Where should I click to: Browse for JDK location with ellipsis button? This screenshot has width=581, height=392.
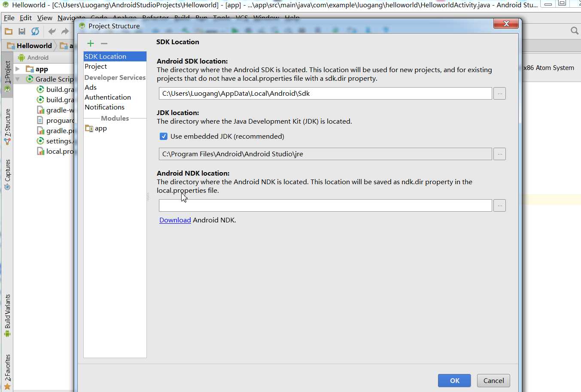499,154
